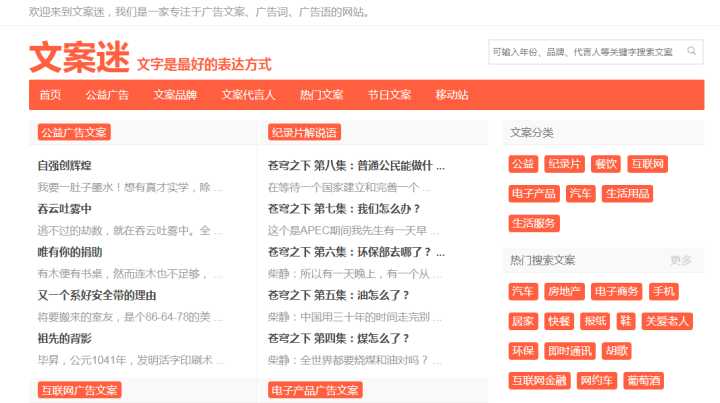Select the 即时通讯 hot search tag

(570, 351)
